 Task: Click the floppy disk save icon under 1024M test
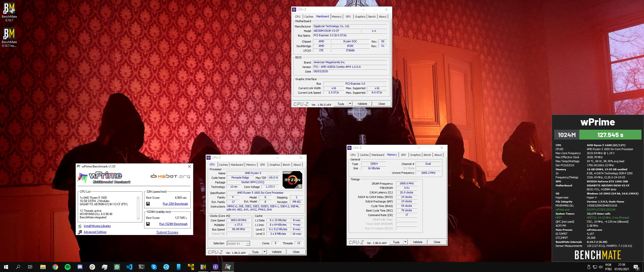148,224
